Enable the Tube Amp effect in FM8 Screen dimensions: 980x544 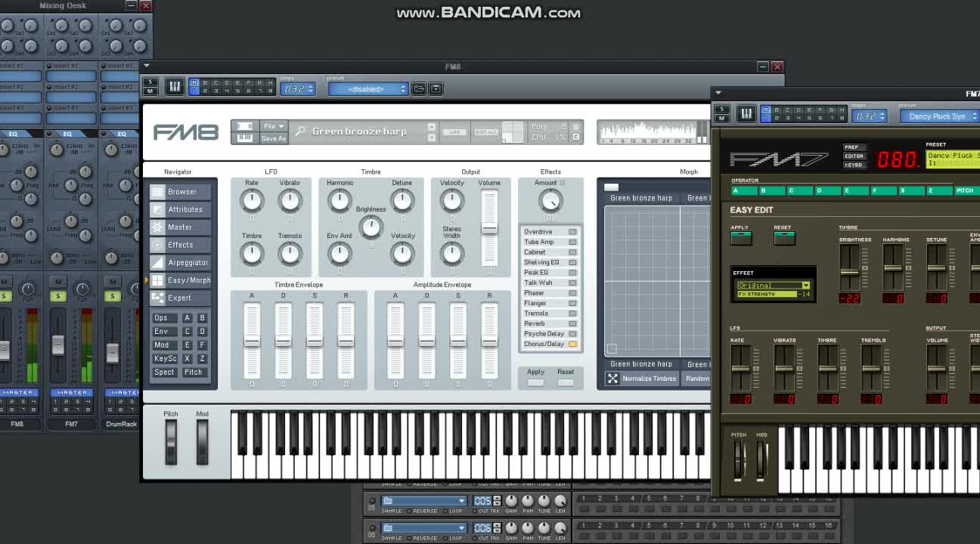pyautogui.click(x=572, y=242)
